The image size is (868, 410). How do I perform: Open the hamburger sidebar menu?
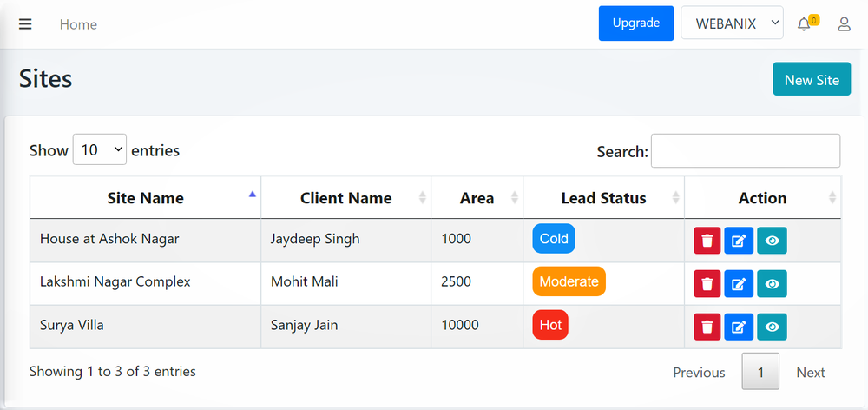coord(25,23)
